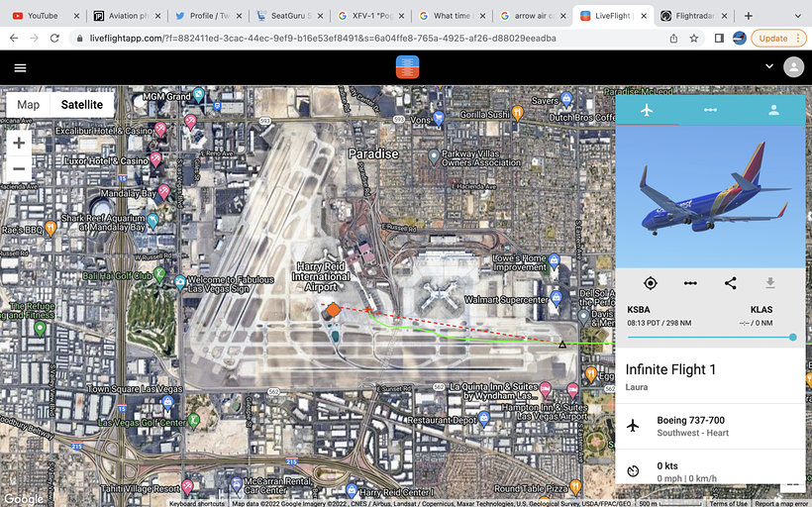
Task: Click the Excalibur Hotel & Casino pin
Action: [160, 129]
